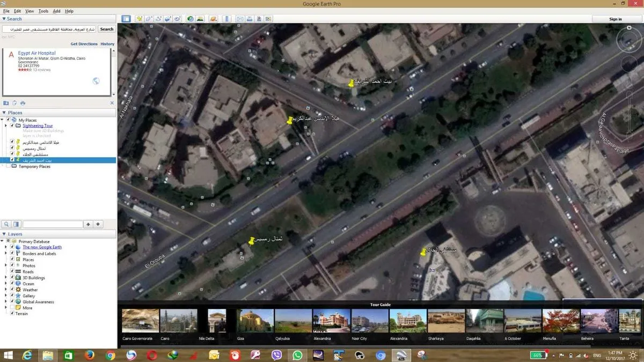The image size is (644, 362).
Task: Select the Add Path tool
Action: point(158,19)
